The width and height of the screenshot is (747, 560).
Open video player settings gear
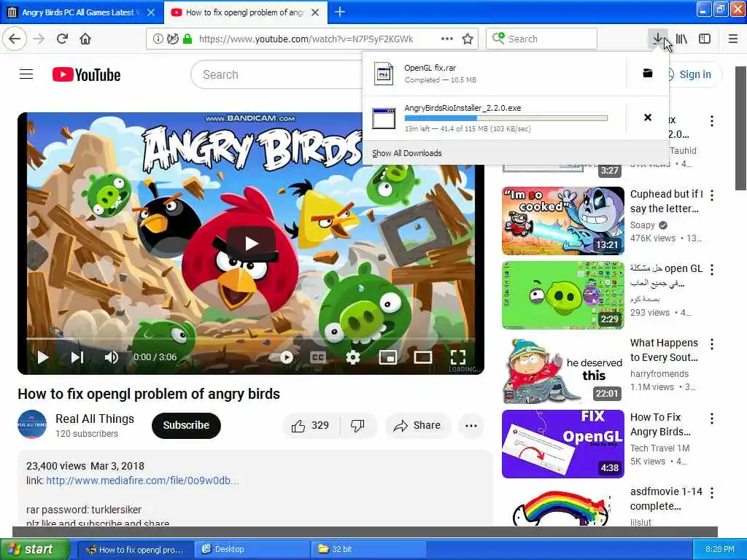(x=353, y=357)
